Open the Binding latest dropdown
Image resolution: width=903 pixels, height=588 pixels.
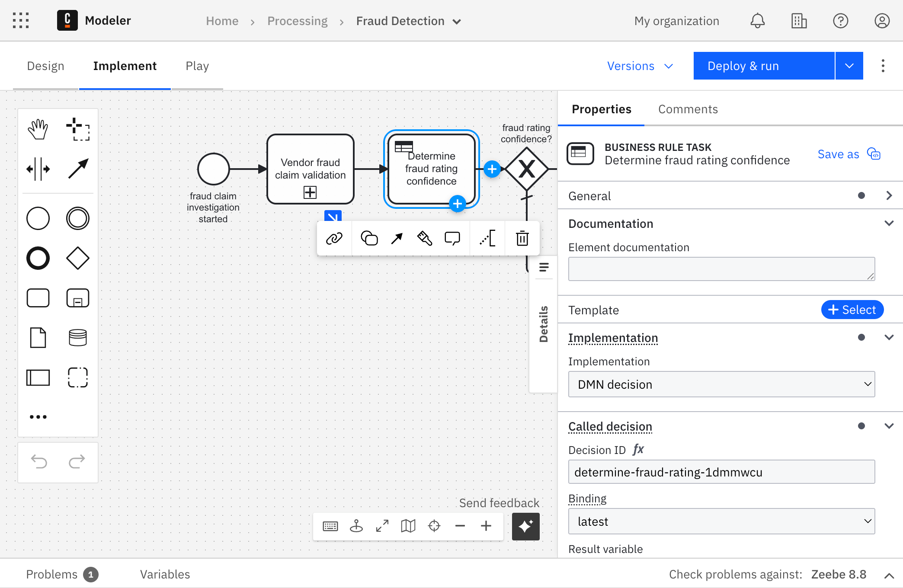click(721, 521)
